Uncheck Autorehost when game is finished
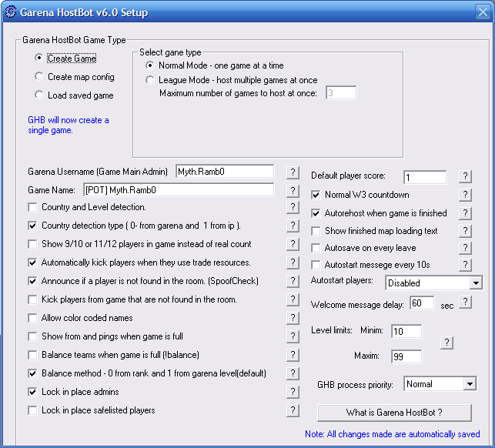The width and height of the screenshot is (495, 448). click(x=316, y=213)
